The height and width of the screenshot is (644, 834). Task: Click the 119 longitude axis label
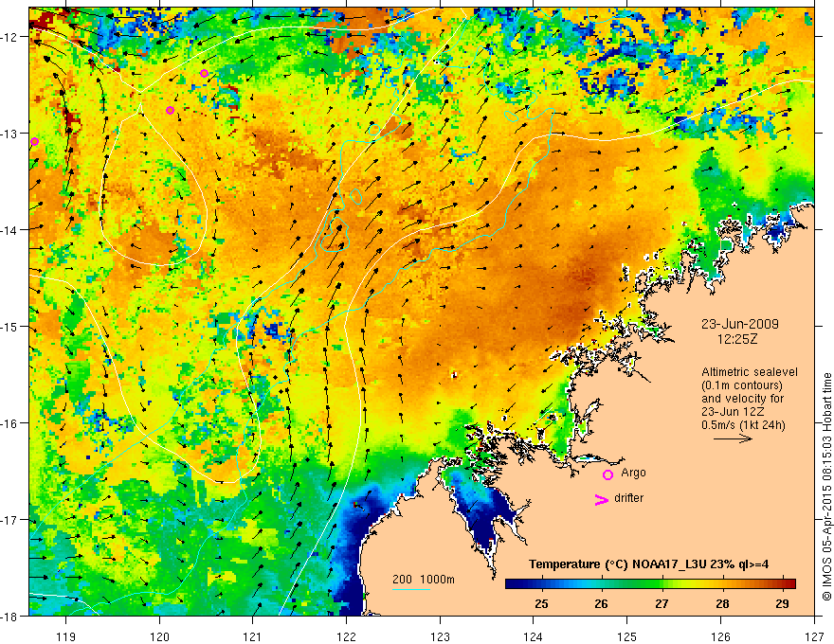66,636
